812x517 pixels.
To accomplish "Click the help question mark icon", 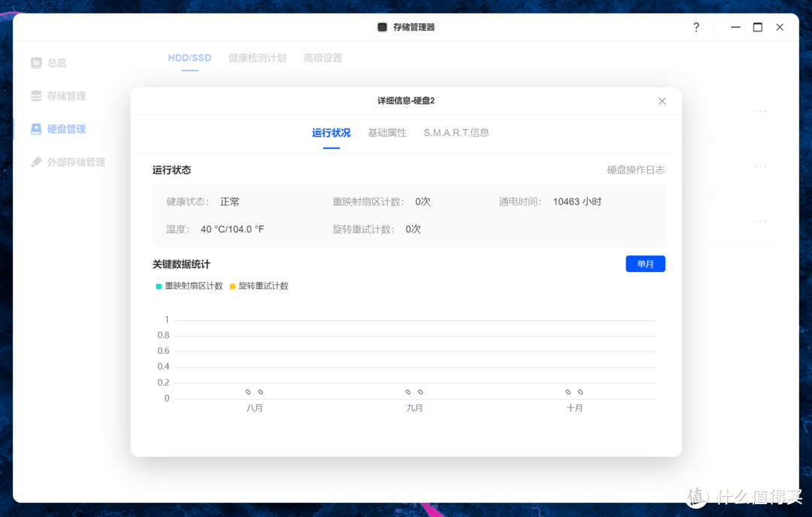I will coord(695,26).
